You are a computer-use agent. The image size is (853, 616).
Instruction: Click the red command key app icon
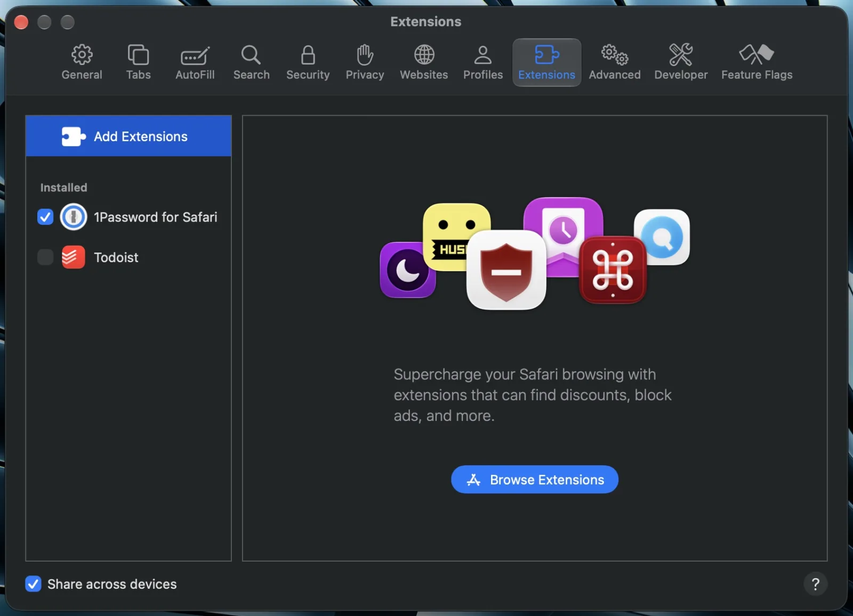[613, 270]
